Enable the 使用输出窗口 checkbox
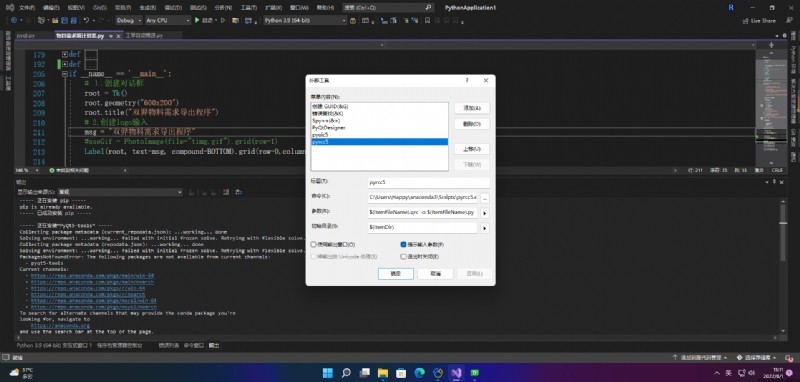The width and height of the screenshot is (800, 382). click(314, 245)
